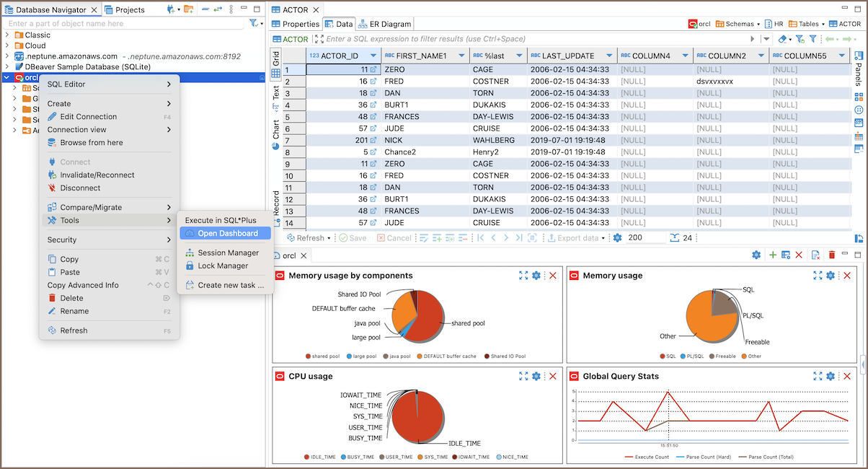
Task: Open the SQL Editor submenu
Action: pyautogui.click(x=110, y=84)
